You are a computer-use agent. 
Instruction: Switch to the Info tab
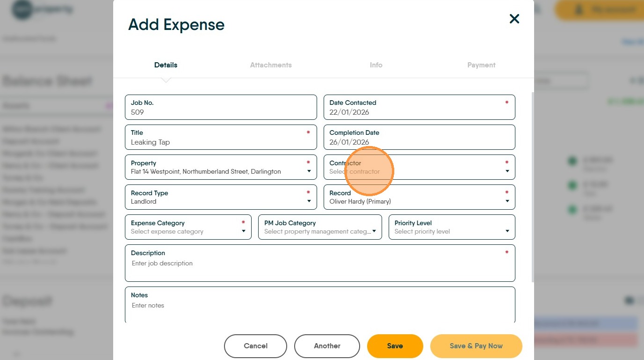(376, 65)
